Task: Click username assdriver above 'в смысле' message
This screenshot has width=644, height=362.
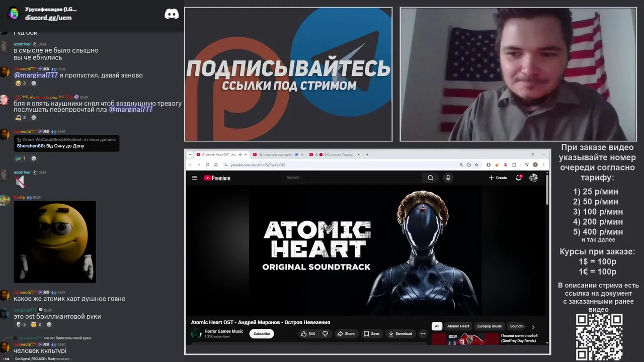Action: [22, 44]
